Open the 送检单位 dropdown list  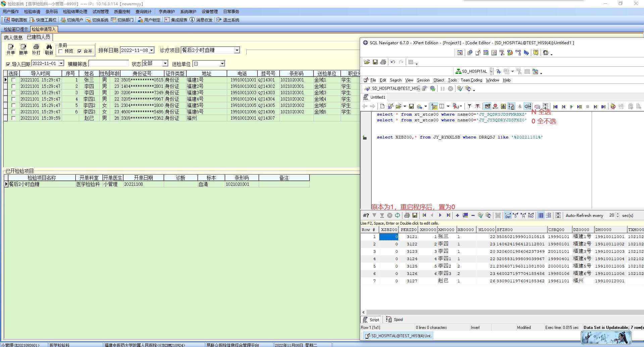coord(222,64)
